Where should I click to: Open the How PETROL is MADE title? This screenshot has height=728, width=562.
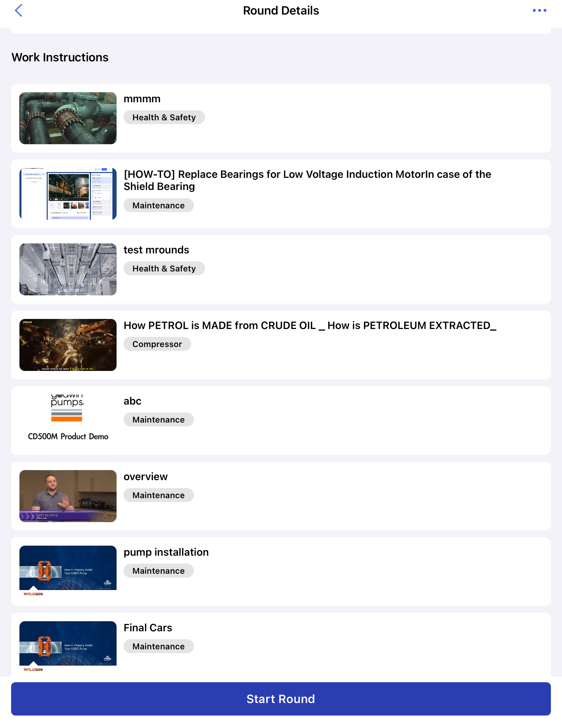pyautogui.click(x=310, y=326)
